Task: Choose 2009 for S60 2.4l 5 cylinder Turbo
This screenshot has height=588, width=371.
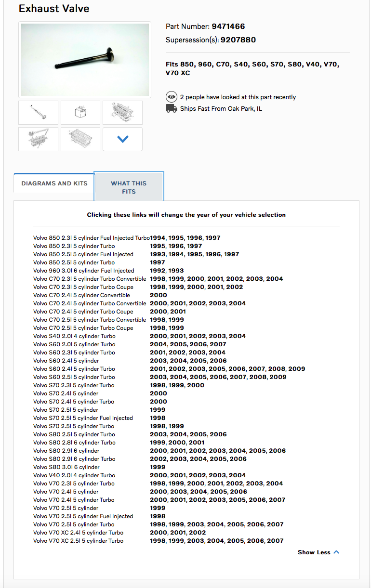Action: (x=297, y=369)
